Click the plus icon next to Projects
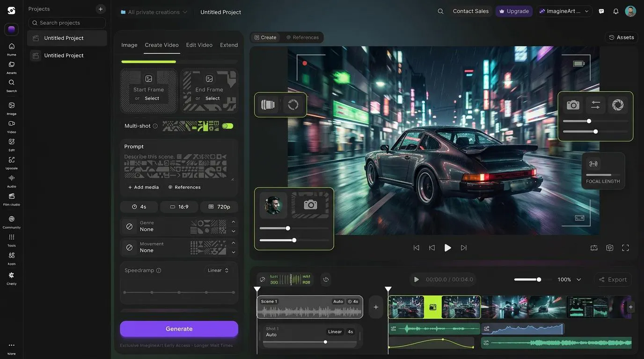644x359 pixels. point(101,9)
